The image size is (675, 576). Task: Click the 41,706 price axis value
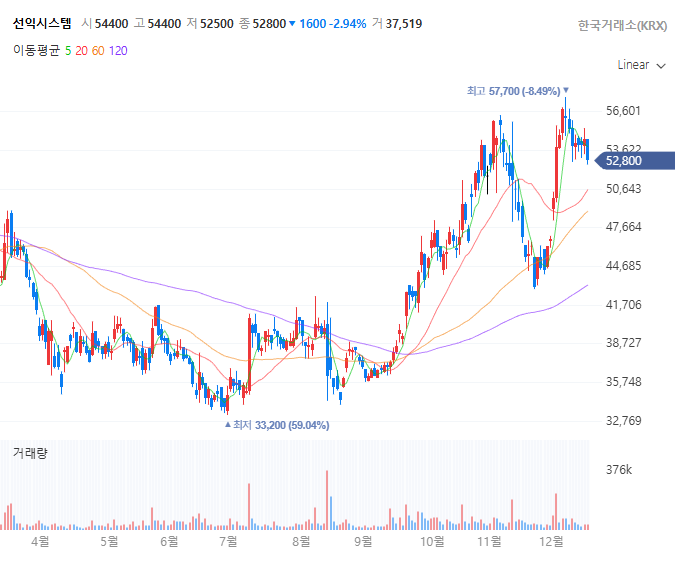[623, 305]
